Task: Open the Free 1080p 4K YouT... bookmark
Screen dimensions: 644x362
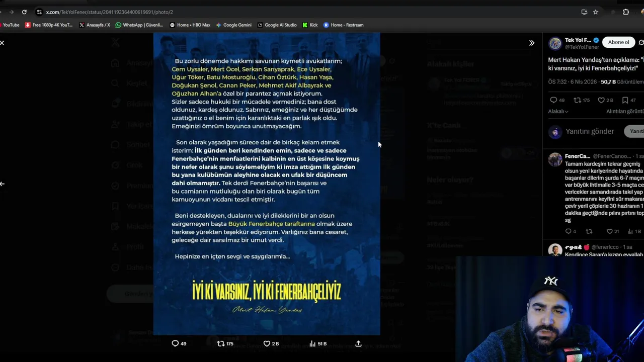Action: tap(49, 25)
